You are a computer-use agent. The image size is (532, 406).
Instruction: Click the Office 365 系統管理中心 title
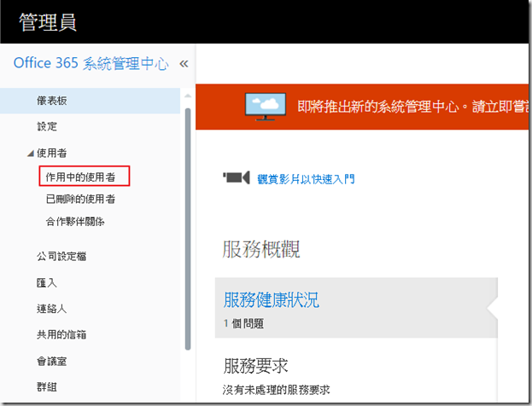point(91,64)
